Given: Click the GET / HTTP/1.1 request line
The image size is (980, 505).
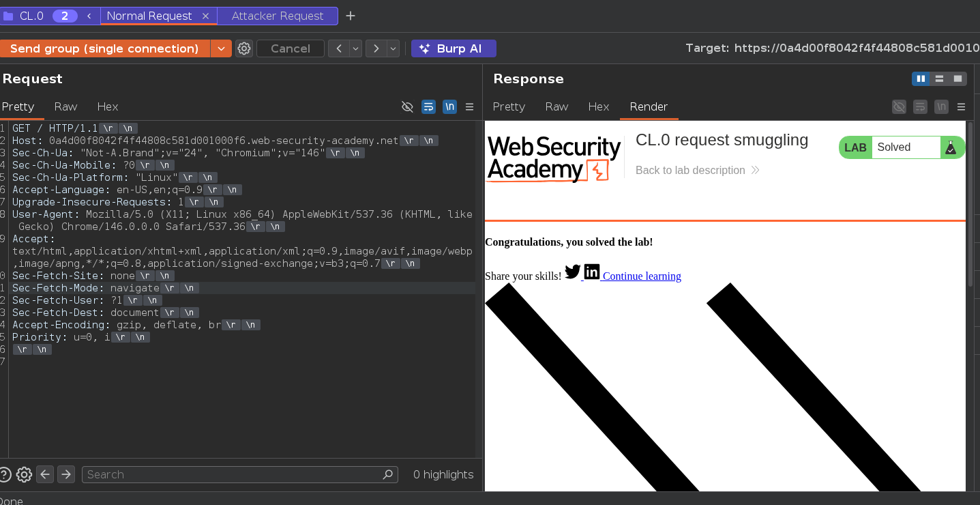Looking at the screenshot, I should pos(75,128).
